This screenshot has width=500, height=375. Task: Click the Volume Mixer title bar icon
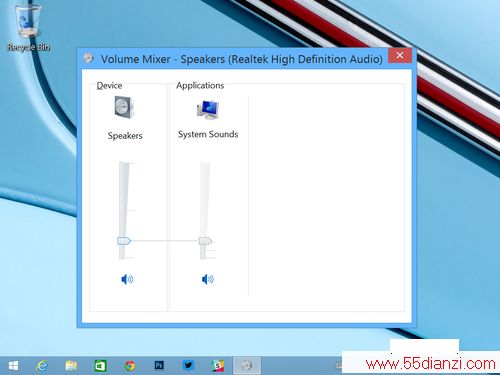coord(88,58)
